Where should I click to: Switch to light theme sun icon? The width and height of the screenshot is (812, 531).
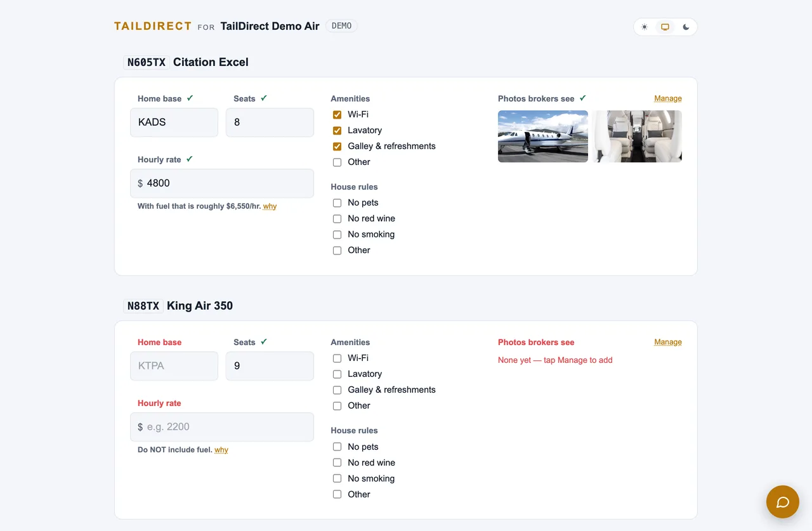click(645, 27)
